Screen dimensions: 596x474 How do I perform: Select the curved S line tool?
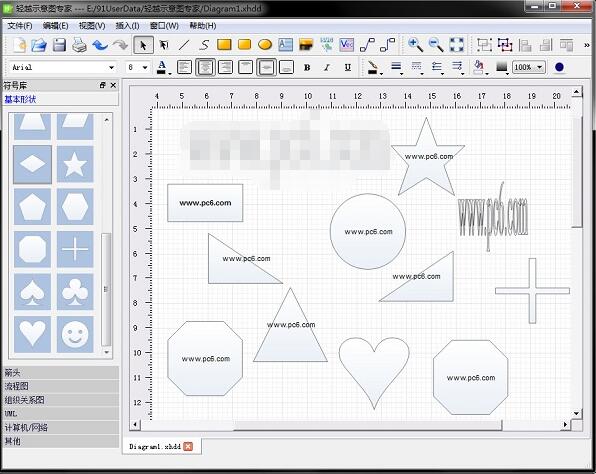coord(204,45)
